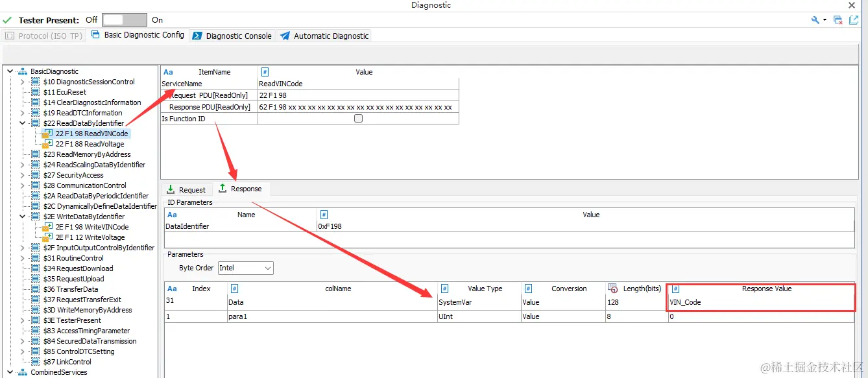This screenshot has height=378, width=868.
Task: Expand the $2F InputOutputControlByIdentifier node
Action: pos(23,248)
